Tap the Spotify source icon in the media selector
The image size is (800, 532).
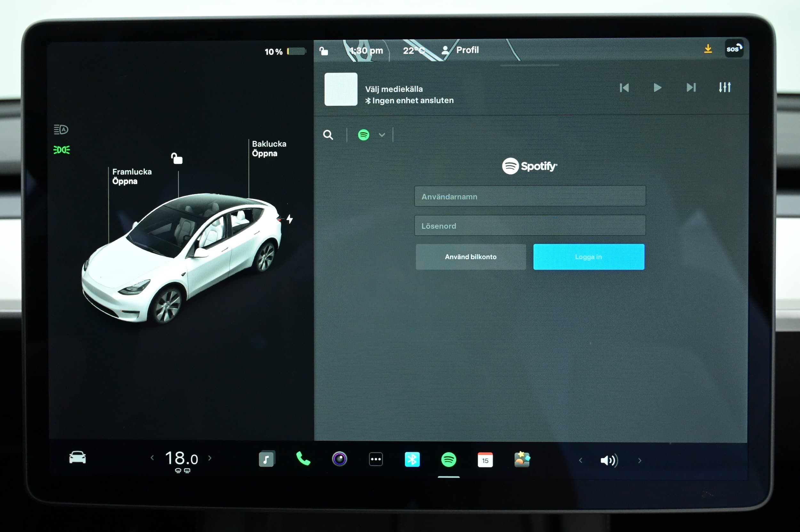364,135
